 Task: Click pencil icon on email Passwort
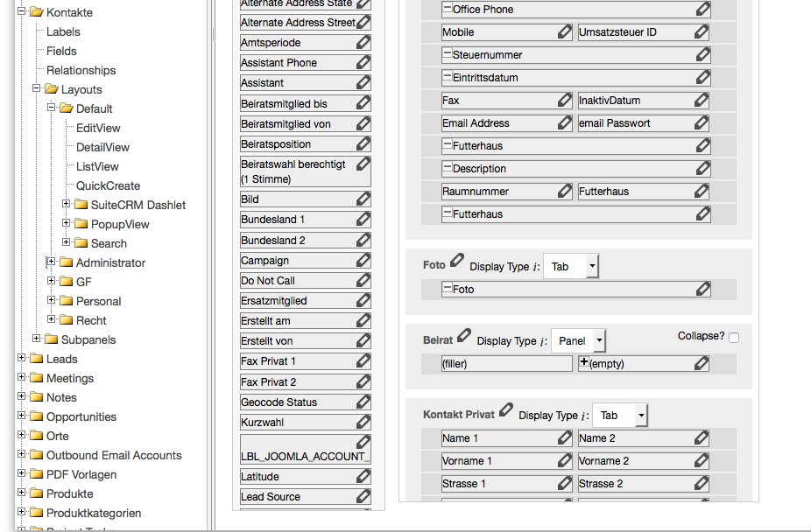(x=702, y=122)
